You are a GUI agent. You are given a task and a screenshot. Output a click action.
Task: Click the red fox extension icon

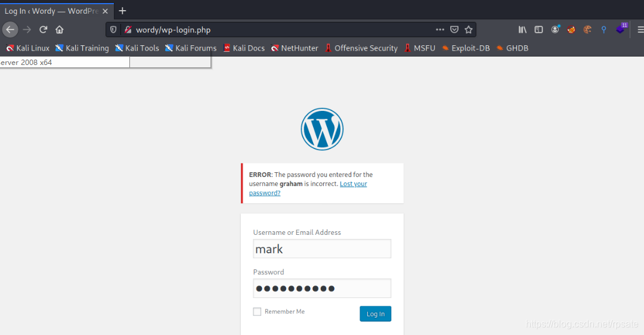[x=571, y=30]
